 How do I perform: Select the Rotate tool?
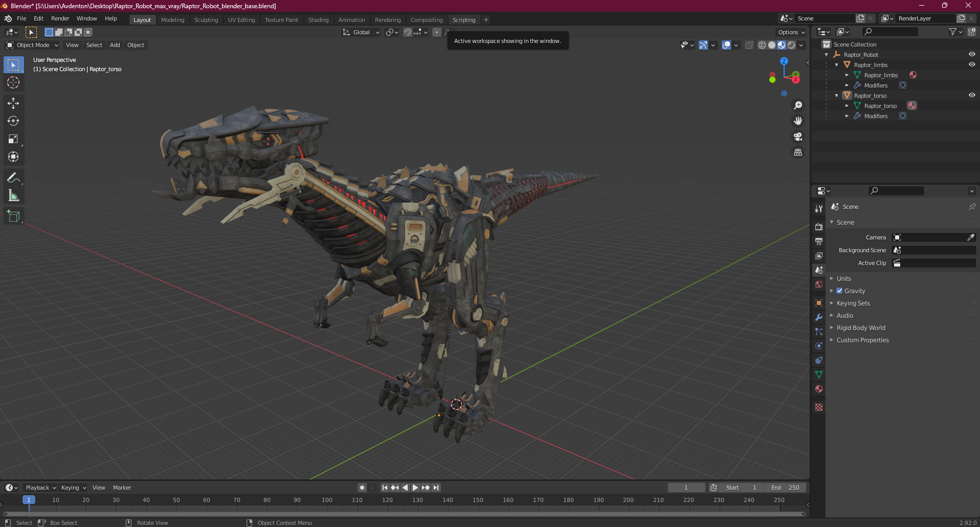point(13,121)
